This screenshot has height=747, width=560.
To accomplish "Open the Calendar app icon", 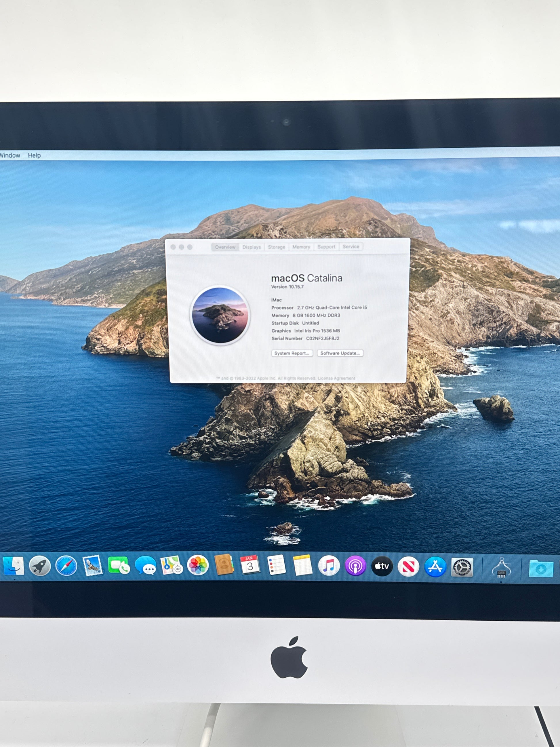I will [250, 565].
